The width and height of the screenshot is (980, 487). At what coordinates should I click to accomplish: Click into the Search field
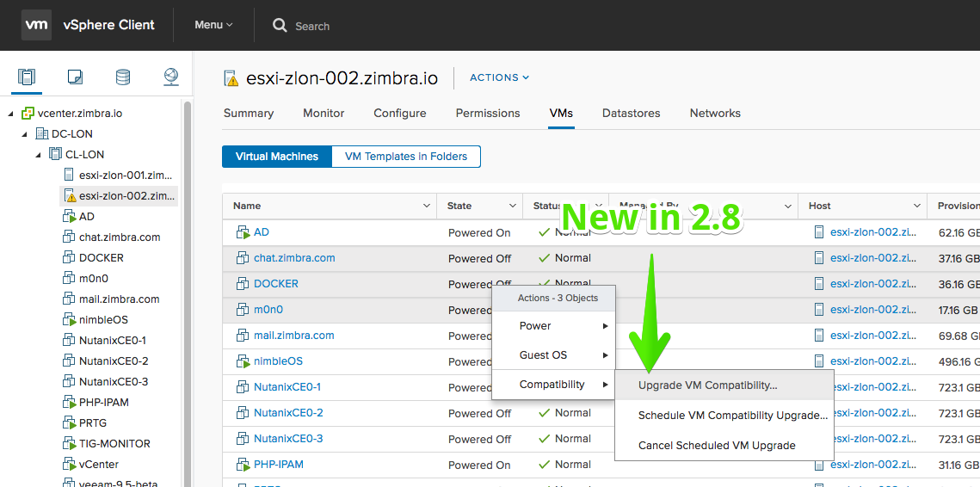pos(312,26)
